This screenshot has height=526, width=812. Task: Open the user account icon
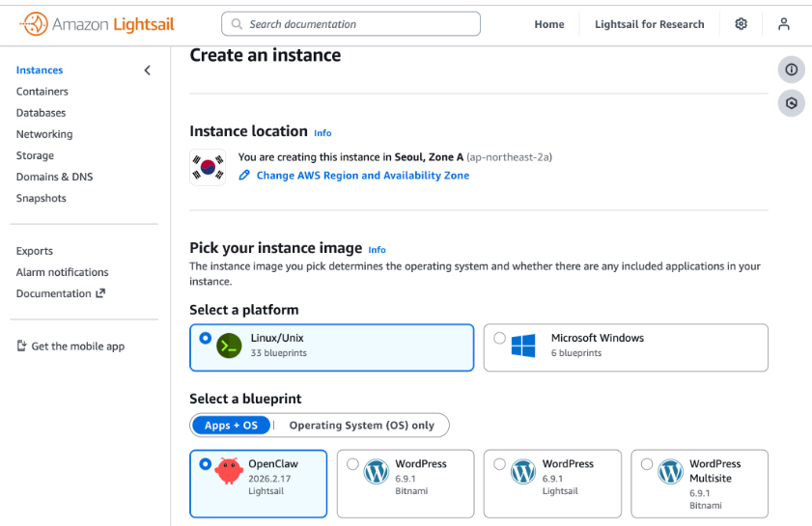[784, 24]
